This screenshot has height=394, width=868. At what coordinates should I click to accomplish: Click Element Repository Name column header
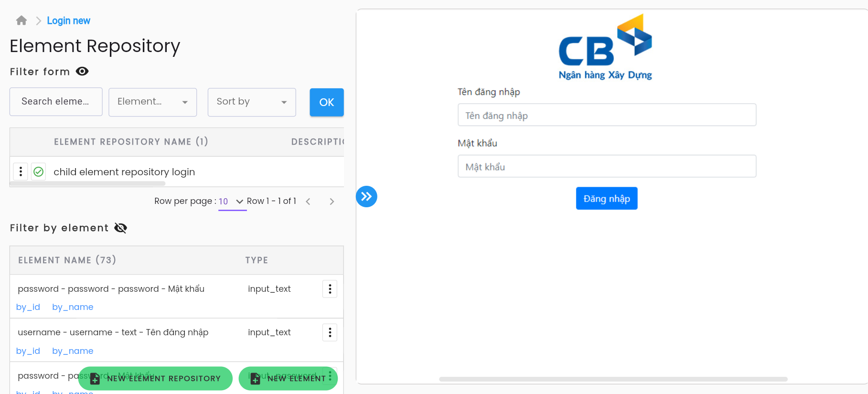pyautogui.click(x=131, y=142)
